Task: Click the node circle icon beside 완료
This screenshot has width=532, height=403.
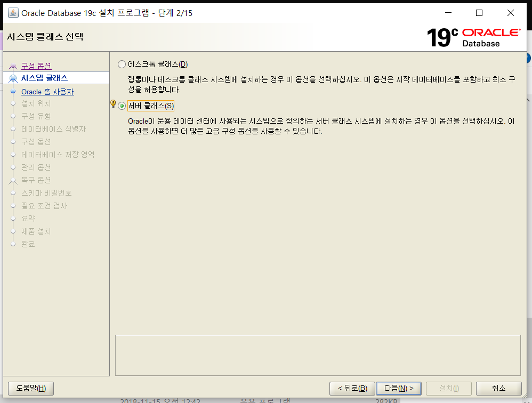Action: pos(13,244)
